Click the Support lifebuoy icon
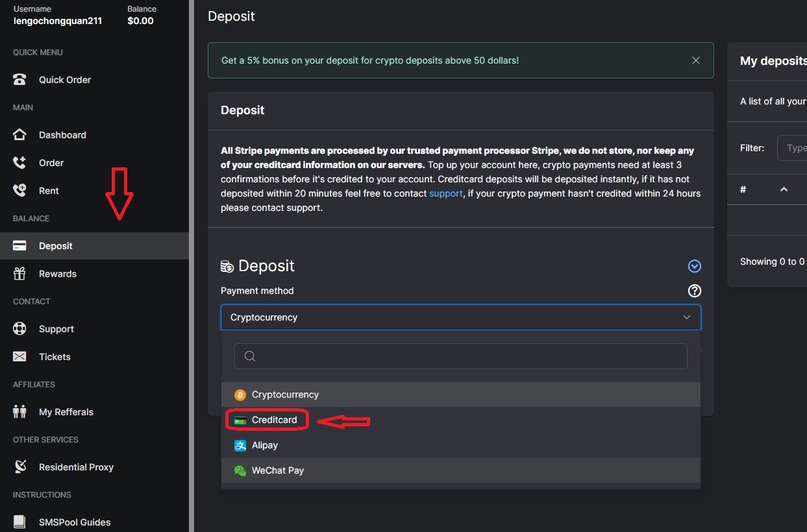807x532 pixels. point(19,329)
